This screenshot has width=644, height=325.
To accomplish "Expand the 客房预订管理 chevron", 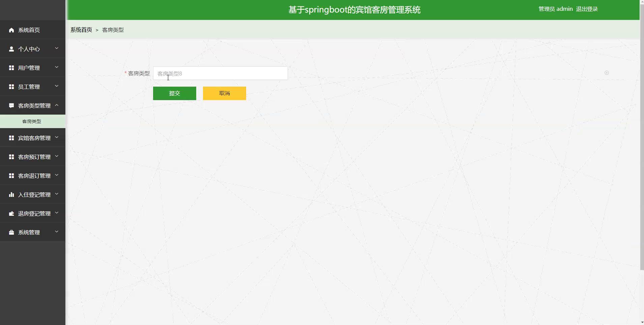I will (x=57, y=156).
